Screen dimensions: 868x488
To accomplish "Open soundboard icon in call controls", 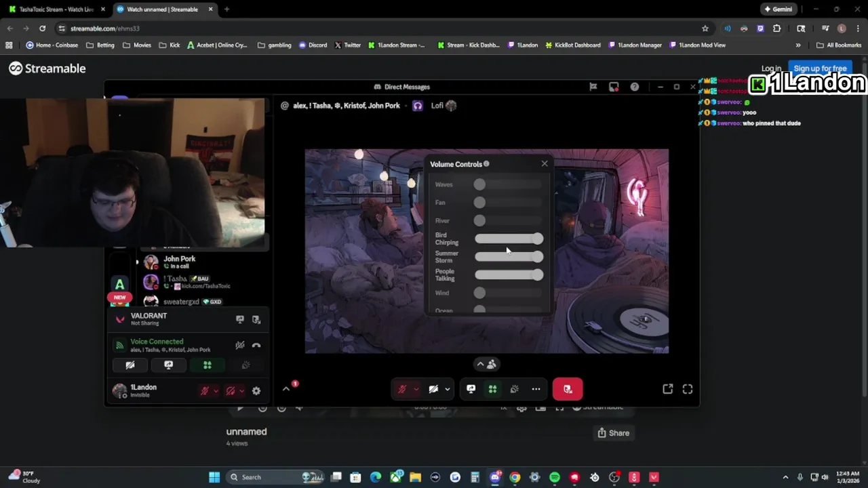I will (x=514, y=389).
